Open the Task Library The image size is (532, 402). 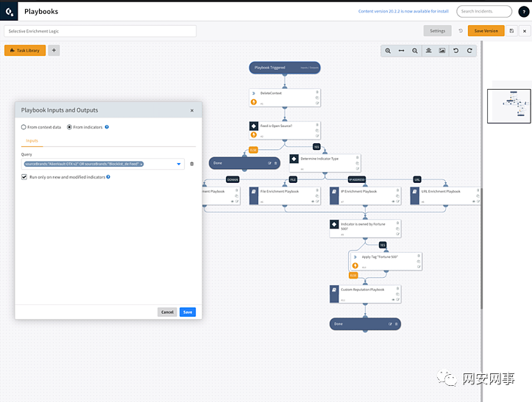point(25,51)
